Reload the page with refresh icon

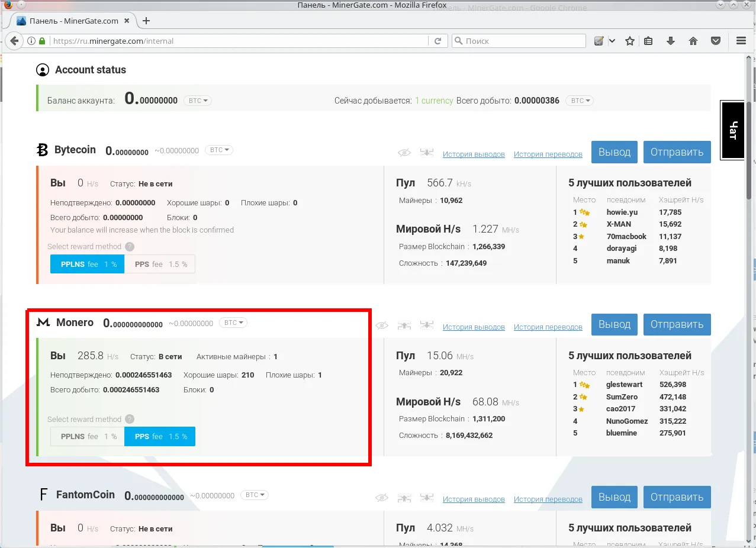[438, 41]
